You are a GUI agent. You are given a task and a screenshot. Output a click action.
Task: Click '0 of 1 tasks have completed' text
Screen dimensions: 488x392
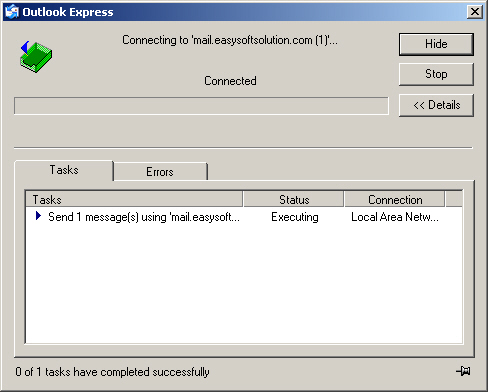112,372
